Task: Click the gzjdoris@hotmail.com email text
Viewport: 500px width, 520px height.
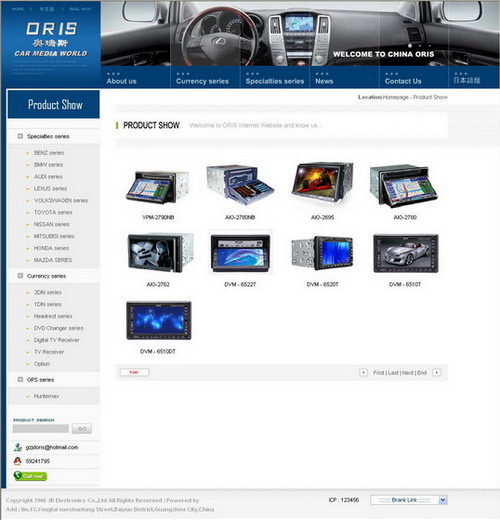Action: [52, 447]
